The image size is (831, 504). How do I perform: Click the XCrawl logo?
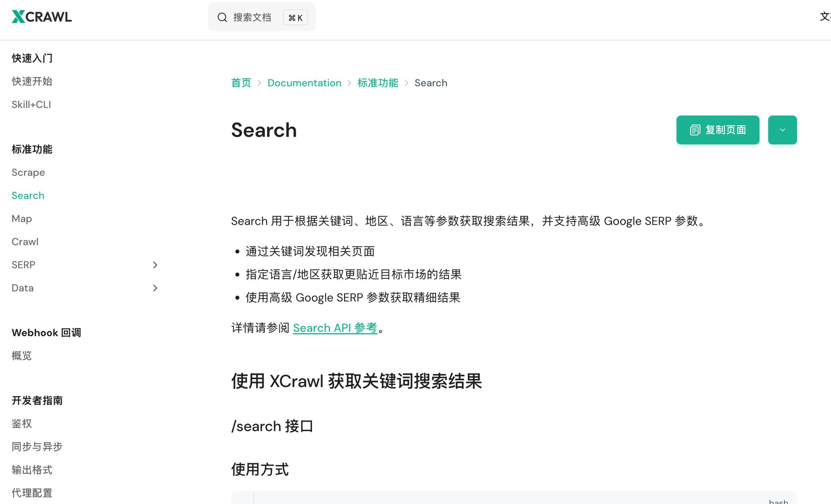(42, 17)
